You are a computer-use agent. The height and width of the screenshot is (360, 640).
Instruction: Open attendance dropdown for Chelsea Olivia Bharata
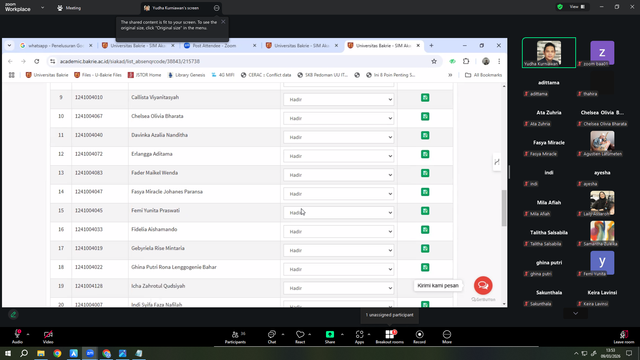click(339, 118)
